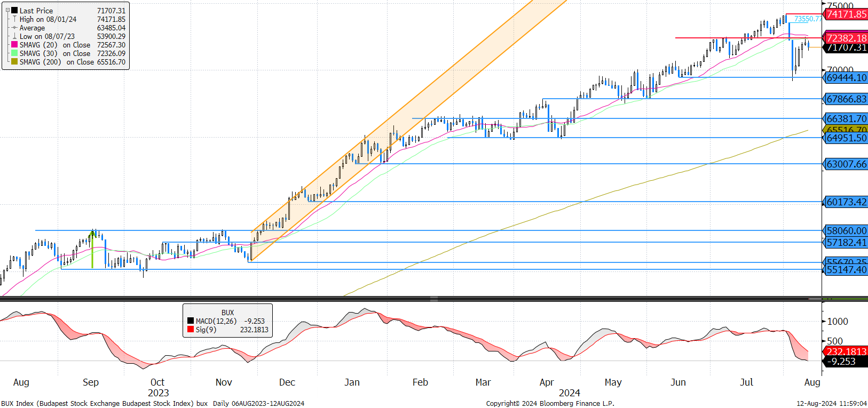
Task: Click the 2024 year label
Action: click(570, 393)
